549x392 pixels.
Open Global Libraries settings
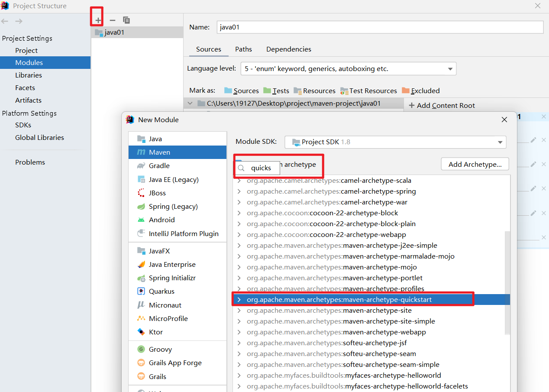[x=39, y=137]
